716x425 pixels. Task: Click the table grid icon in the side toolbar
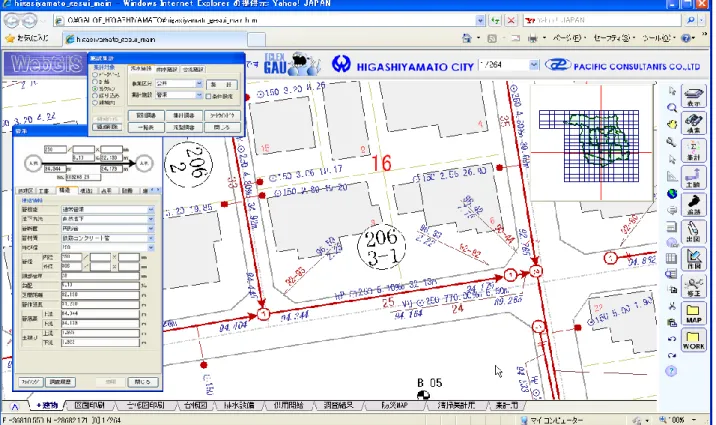[672, 258]
